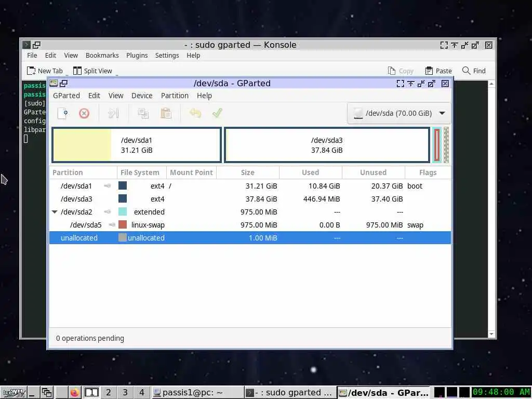Select the /dev/sda1 partition row

click(x=250, y=186)
